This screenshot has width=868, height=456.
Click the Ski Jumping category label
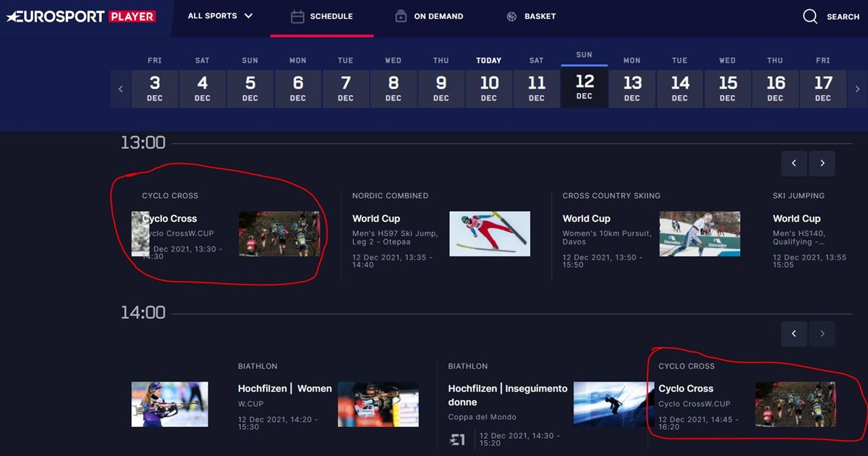799,195
